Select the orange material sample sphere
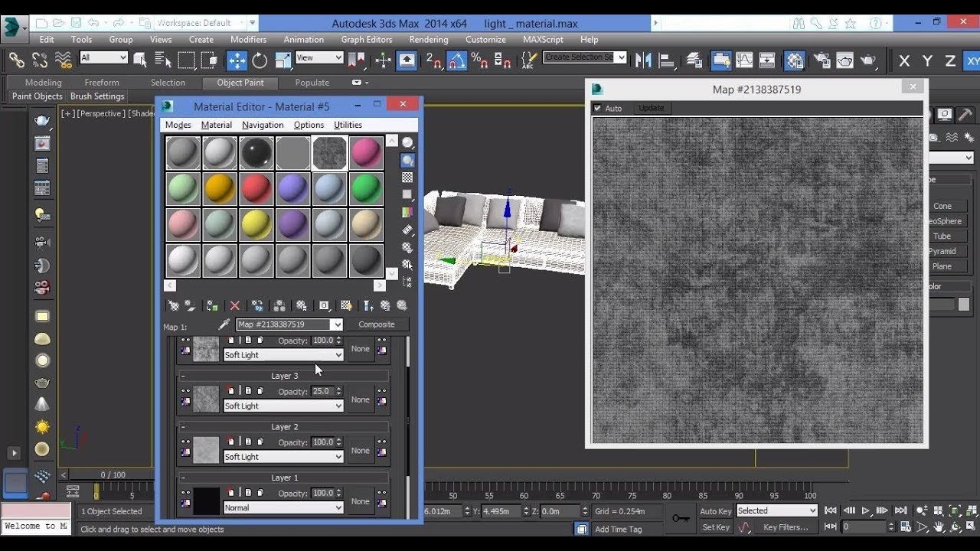This screenshot has height=551, width=980. tap(220, 189)
